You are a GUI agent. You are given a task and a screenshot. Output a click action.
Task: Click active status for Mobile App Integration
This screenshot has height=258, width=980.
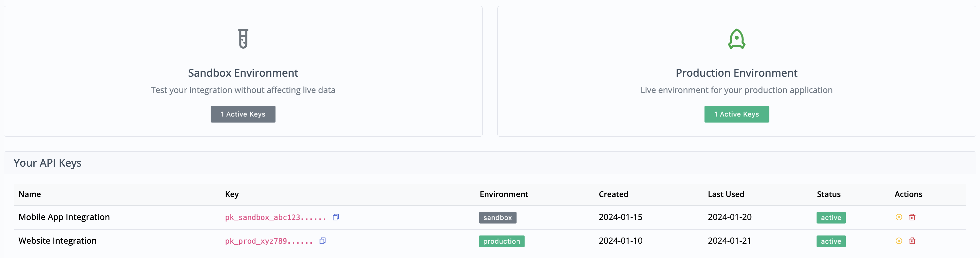pyautogui.click(x=831, y=218)
